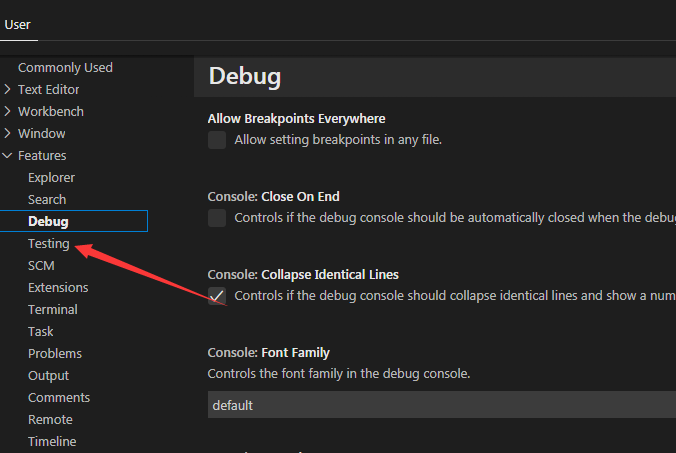Click the Console Font Family input field
Screen dimensions: 676x453
coord(440,405)
